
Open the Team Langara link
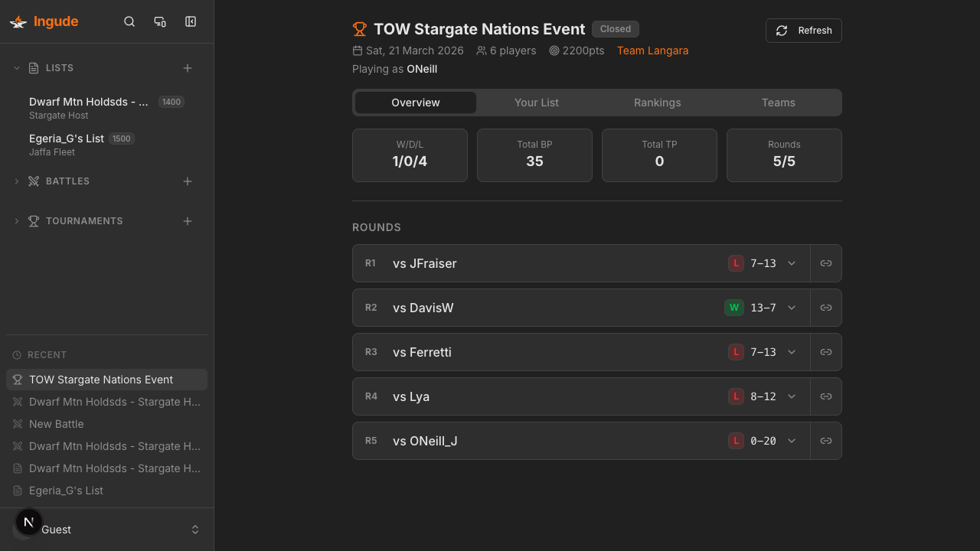coord(652,51)
